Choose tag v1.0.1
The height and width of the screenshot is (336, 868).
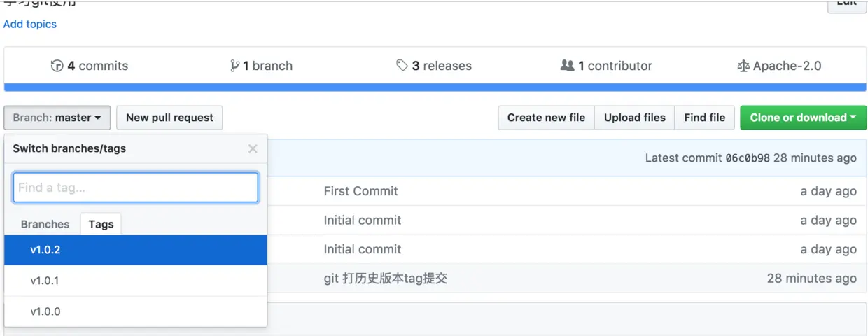pyautogui.click(x=45, y=281)
